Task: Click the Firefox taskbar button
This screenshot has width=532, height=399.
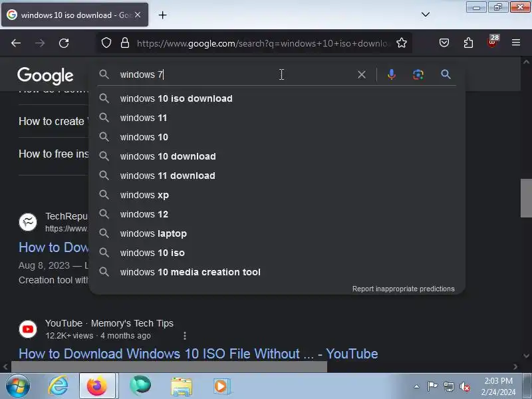Action: [98, 386]
